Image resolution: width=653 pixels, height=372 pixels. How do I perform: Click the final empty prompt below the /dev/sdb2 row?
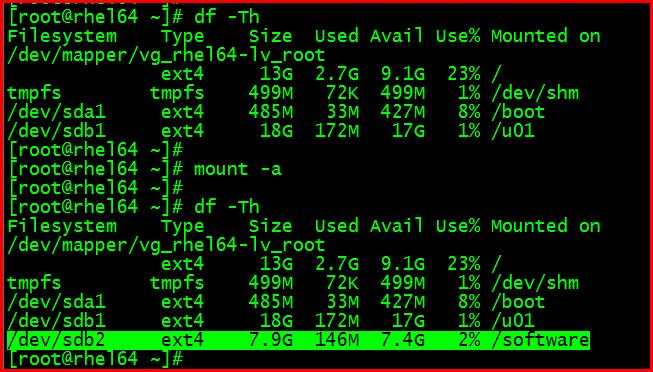coord(95,359)
